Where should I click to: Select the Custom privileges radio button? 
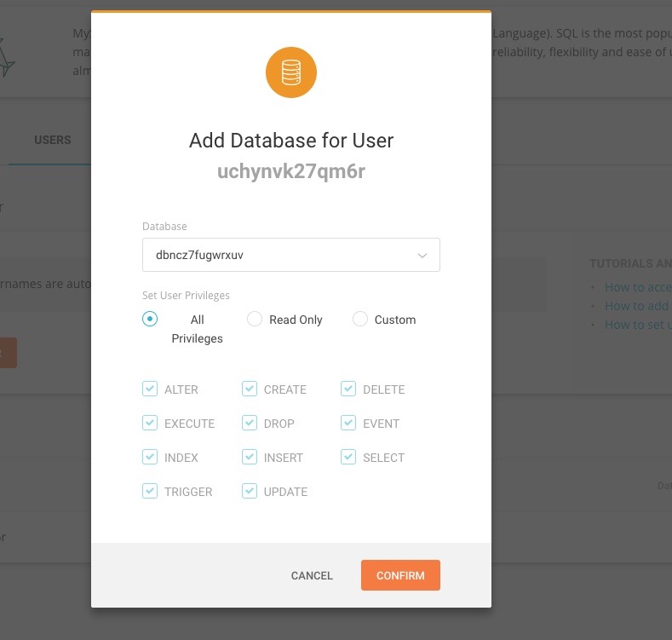pos(359,320)
